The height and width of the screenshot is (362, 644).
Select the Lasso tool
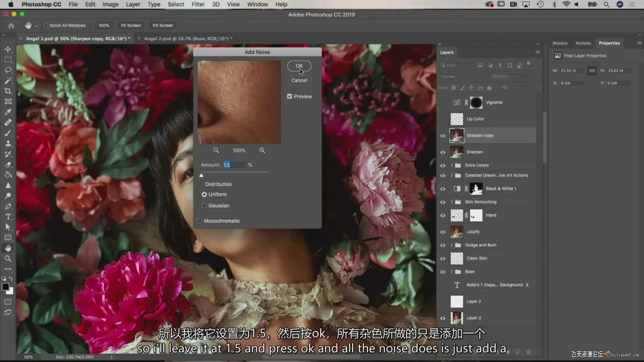(x=8, y=70)
